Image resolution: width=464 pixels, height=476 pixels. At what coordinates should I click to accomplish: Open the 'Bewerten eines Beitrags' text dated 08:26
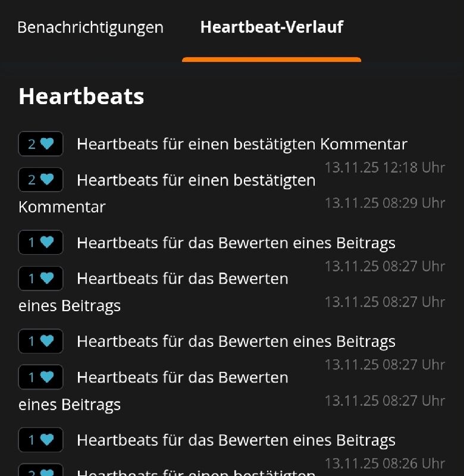click(x=236, y=440)
